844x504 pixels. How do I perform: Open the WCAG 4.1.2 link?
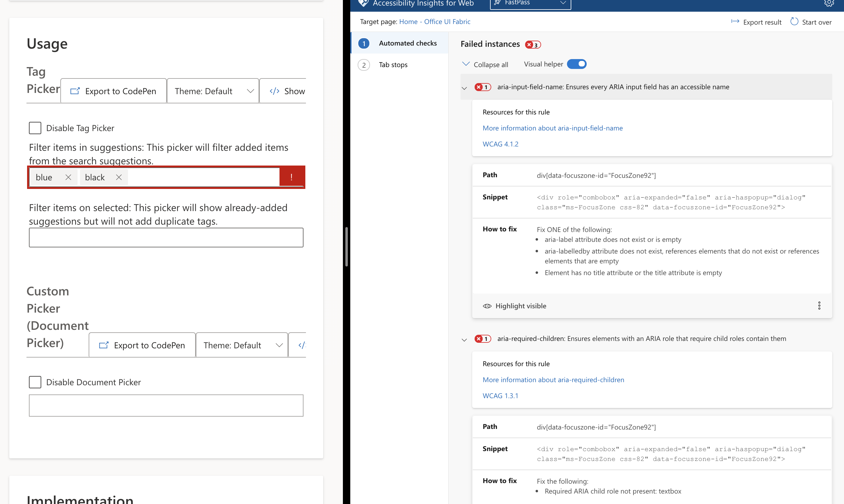(500, 144)
